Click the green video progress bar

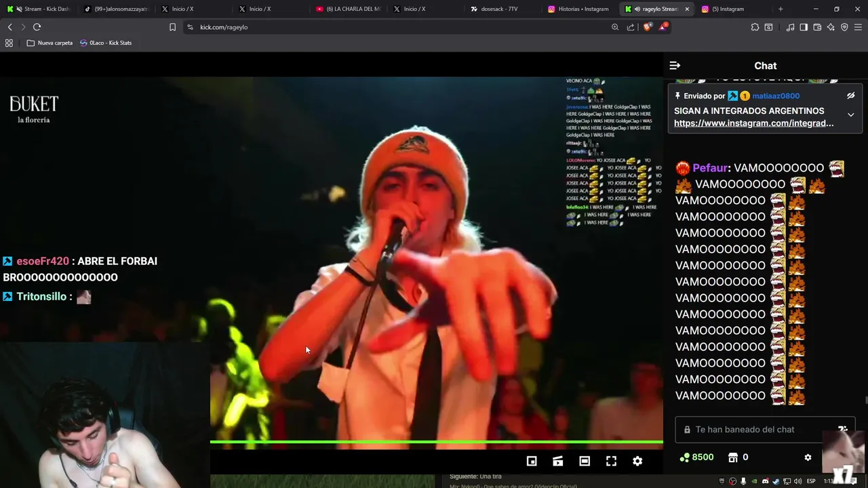[x=436, y=442]
